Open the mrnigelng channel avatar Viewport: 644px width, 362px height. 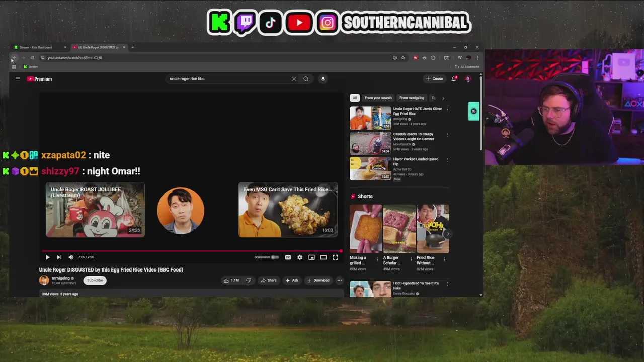pyautogui.click(x=44, y=280)
